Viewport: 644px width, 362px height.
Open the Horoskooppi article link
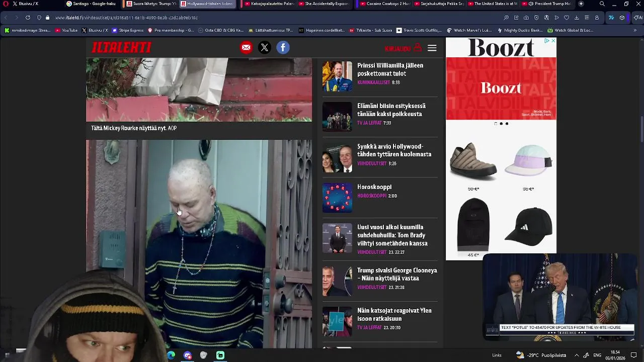pos(374,187)
